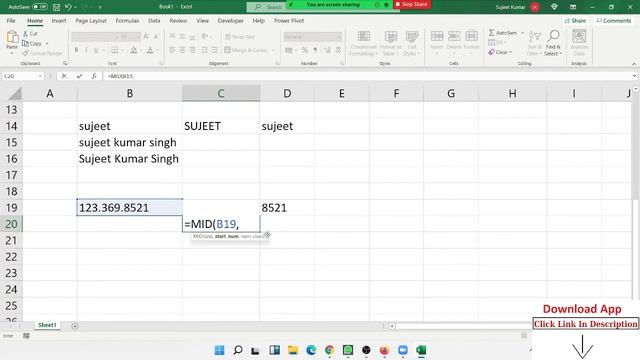The width and height of the screenshot is (640, 360).
Task: Click the Analyze Data button
Action: tap(579, 43)
